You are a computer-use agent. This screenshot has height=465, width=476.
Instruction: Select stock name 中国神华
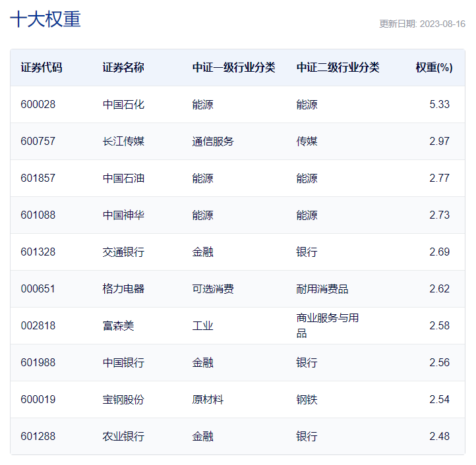tap(123, 215)
